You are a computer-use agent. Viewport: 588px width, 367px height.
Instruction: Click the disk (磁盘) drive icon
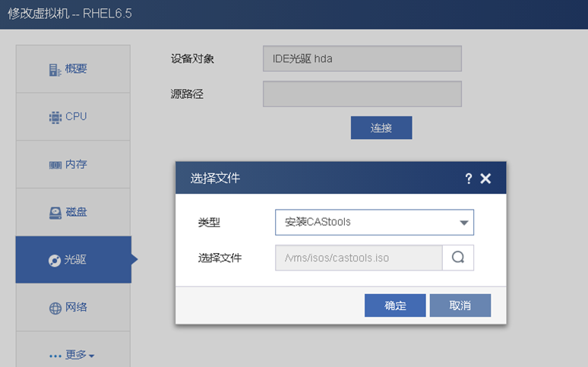point(55,213)
